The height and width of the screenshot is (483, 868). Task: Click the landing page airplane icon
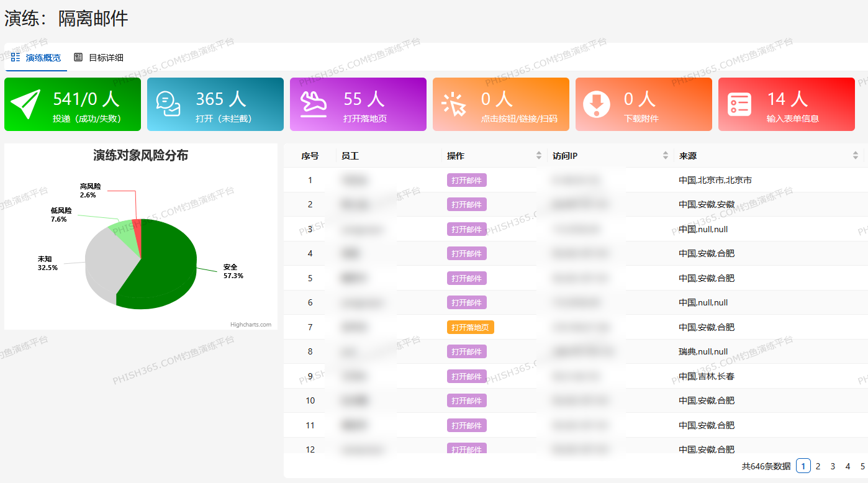click(x=314, y=104)
